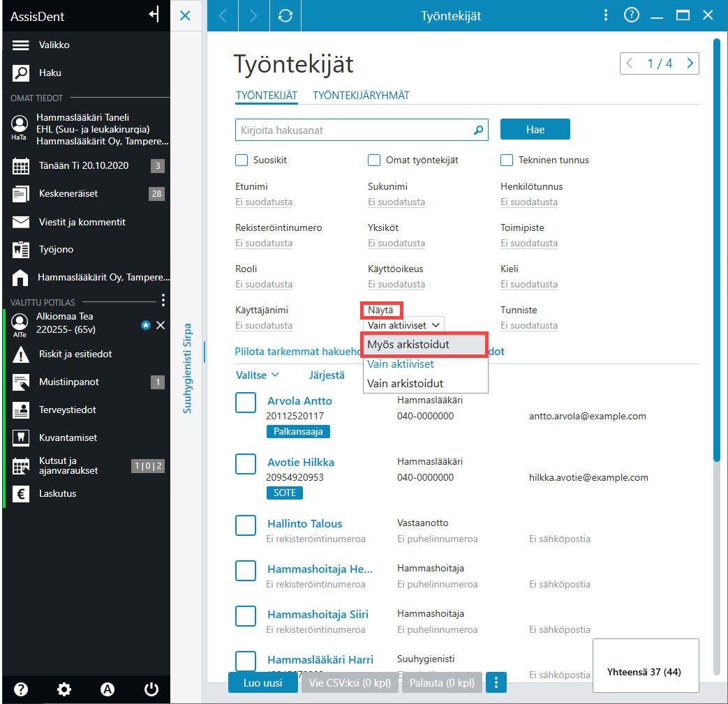
Task: Open the Sukunimi filter Ei suodatusta
Action: [396, 202]
